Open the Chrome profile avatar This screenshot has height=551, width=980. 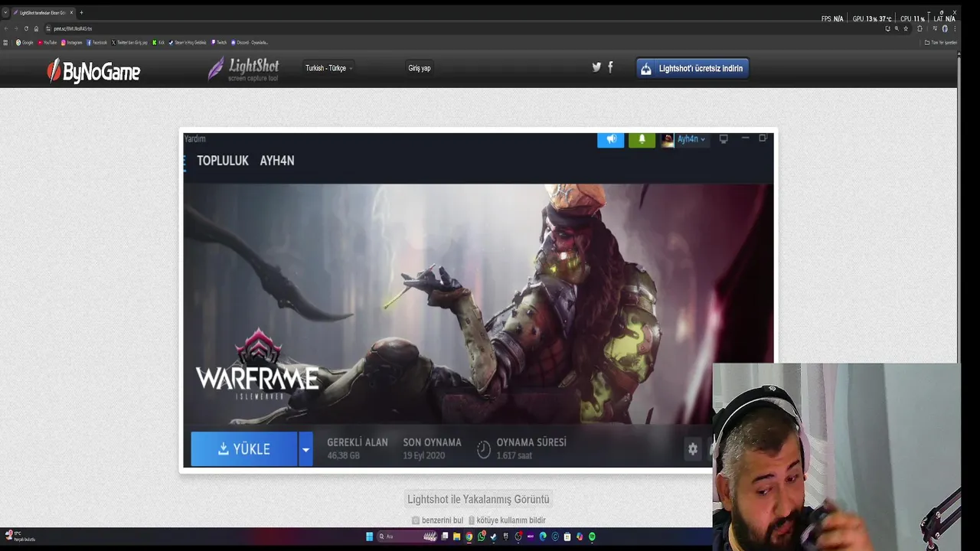pos(945,28)
